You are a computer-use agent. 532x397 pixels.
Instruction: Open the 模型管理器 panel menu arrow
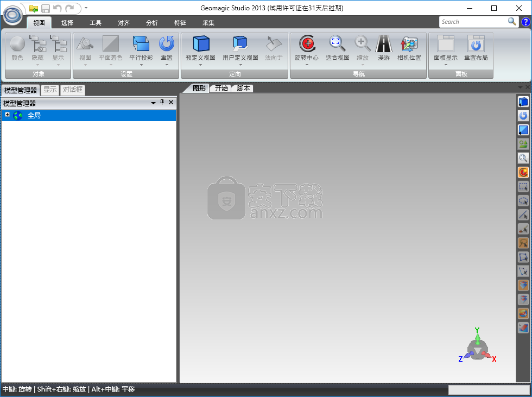153,103
